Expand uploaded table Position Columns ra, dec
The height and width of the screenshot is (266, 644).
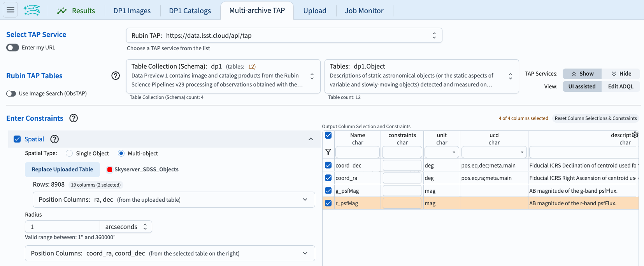pos(174,199)
